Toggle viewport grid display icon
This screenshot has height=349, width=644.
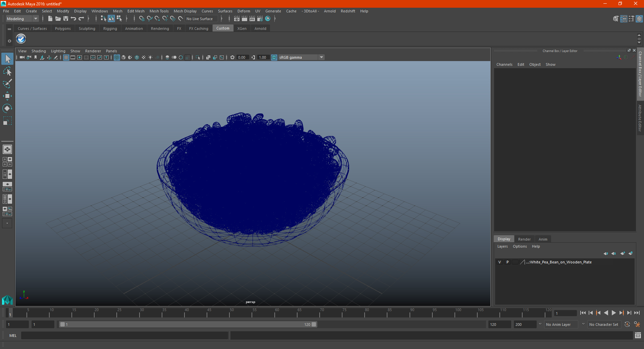click(x=66, y=57)
